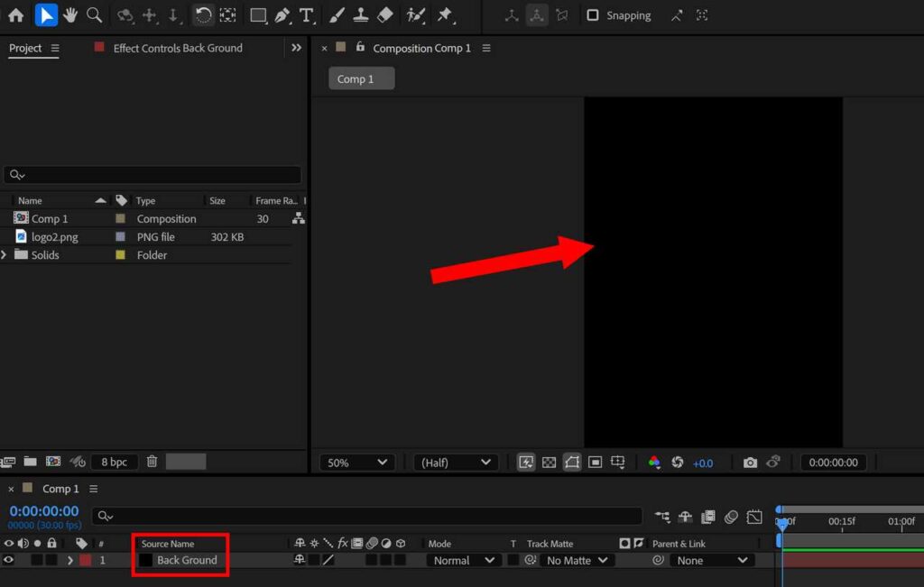Switch to the Project panel tab
The width and height of the screenshot is (924, 587).
point(25,49)
